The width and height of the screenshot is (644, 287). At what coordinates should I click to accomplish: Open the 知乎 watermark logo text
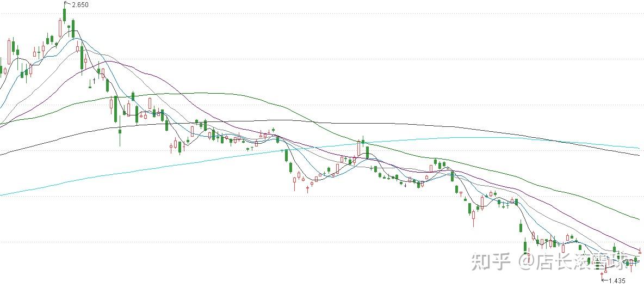click(491, 261)
